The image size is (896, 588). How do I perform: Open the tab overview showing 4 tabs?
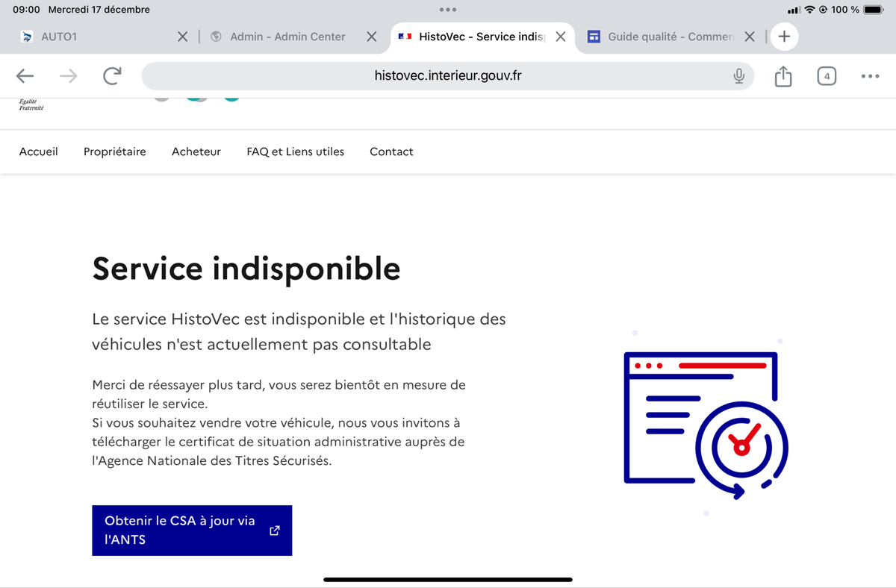coord(827,76)
